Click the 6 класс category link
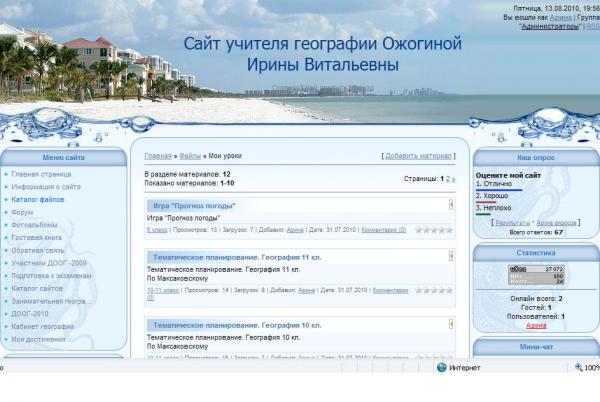This screenshot has height=402, width=600. (157, 230)
